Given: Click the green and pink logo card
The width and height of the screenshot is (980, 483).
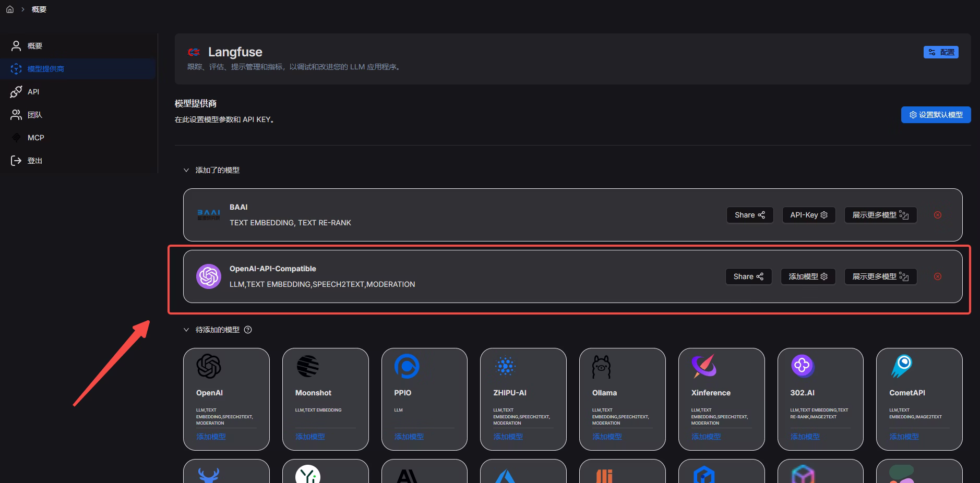Looking at the screenshot, I should [902, 474].
